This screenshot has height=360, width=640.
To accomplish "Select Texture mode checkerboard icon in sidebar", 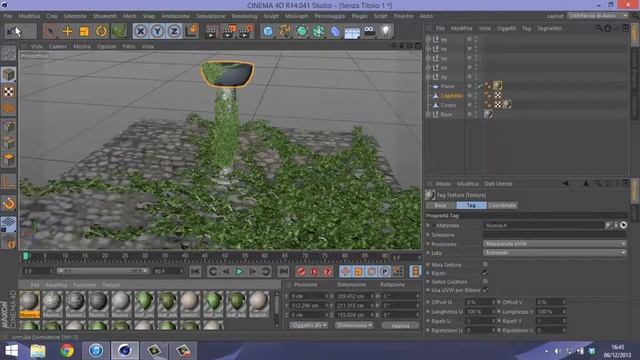I will coord(9,91).
